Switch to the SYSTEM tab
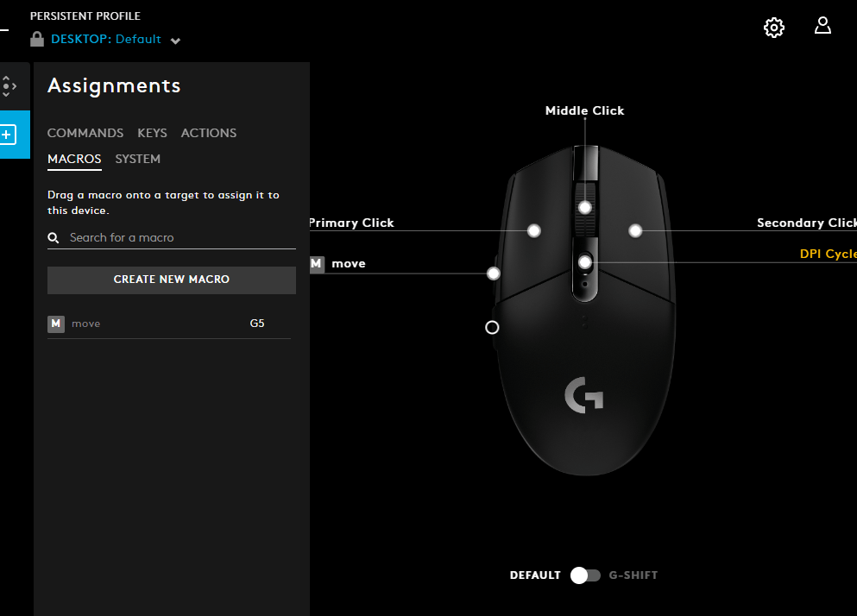This screenshot has width=857, height=616. 138,159
